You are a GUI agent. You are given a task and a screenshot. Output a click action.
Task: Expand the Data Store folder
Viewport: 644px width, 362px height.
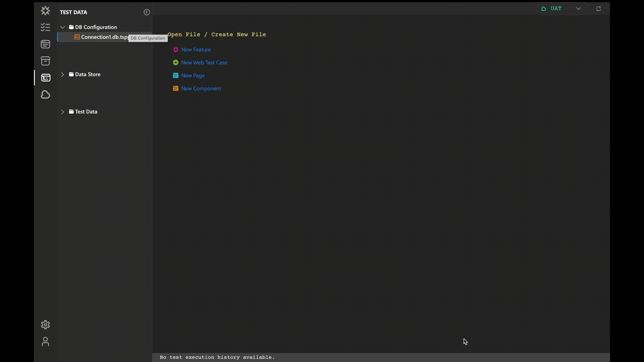click(x=62, y=74)
